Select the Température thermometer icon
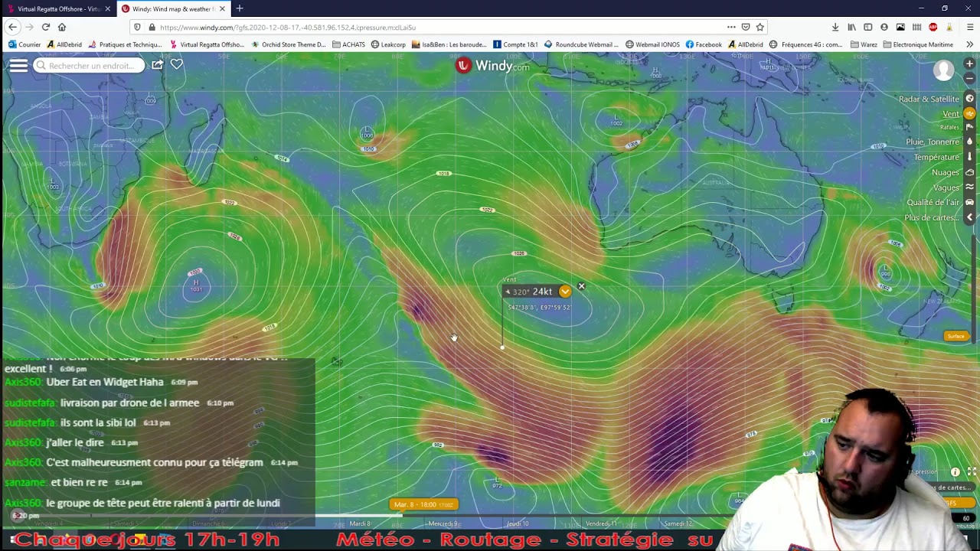This screenshot has width=980, height=551. coord(969,157)
